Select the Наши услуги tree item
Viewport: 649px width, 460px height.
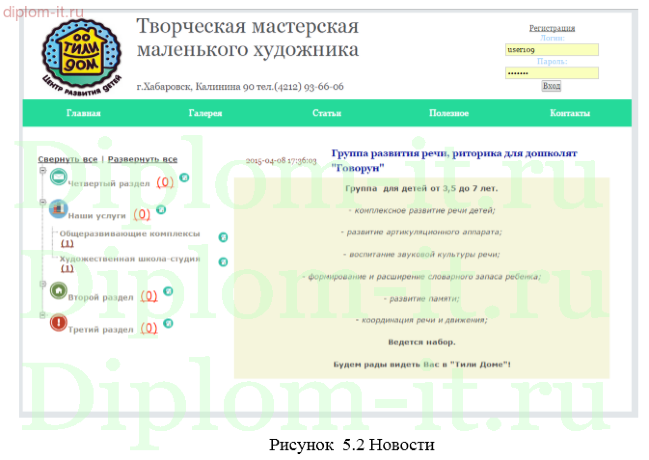pos(96,216)
